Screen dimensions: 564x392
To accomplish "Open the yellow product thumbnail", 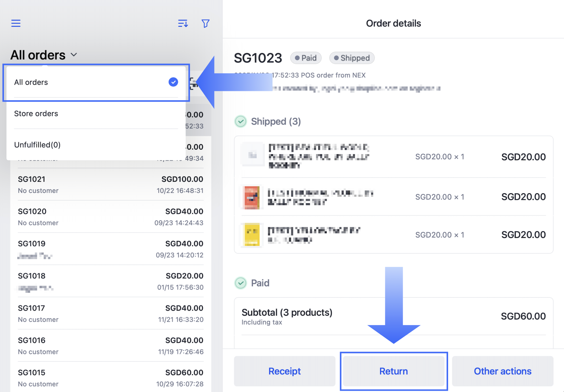I will tap(252, 235).
